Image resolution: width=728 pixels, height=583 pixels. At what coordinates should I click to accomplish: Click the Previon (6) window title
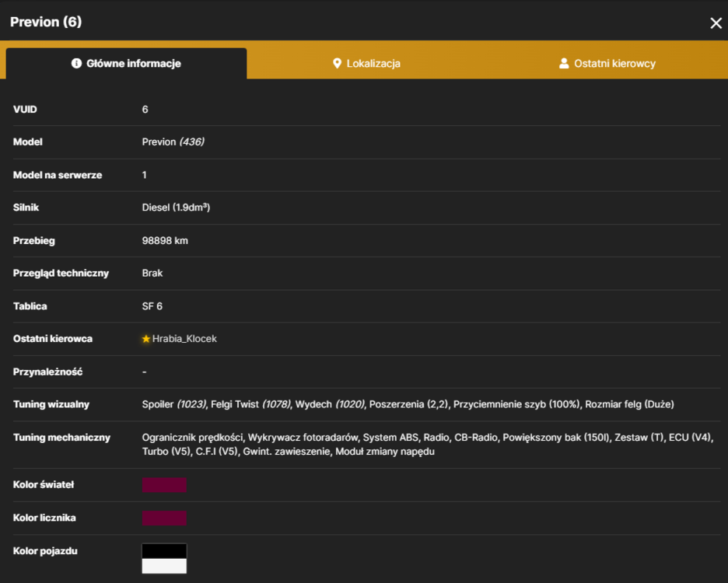click(x=46, y=22)
